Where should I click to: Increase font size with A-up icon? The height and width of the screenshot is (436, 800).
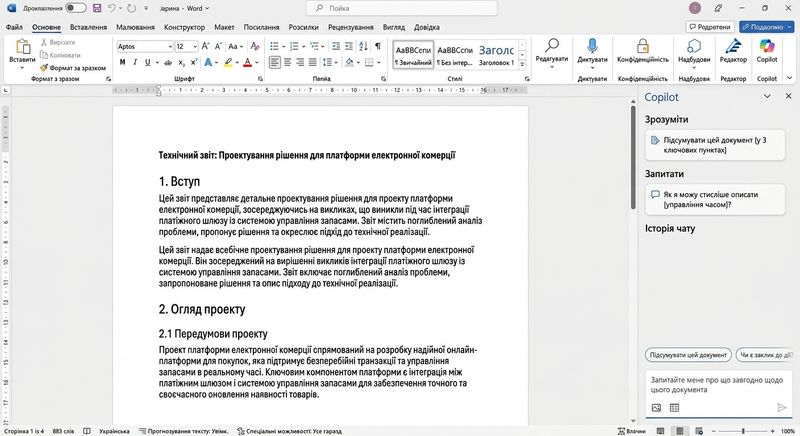click(x=205, y=46)
